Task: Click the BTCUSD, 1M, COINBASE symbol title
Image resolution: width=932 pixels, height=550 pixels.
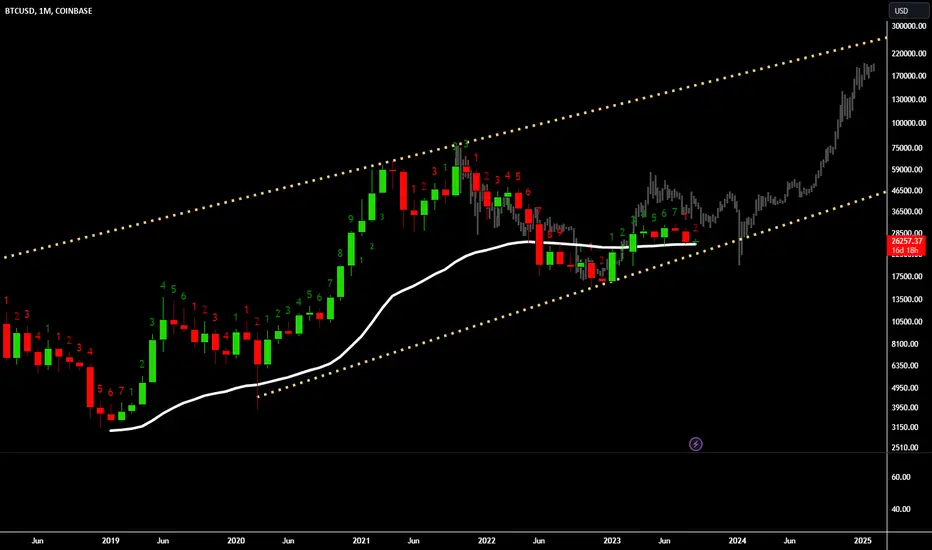Action: 49,11
